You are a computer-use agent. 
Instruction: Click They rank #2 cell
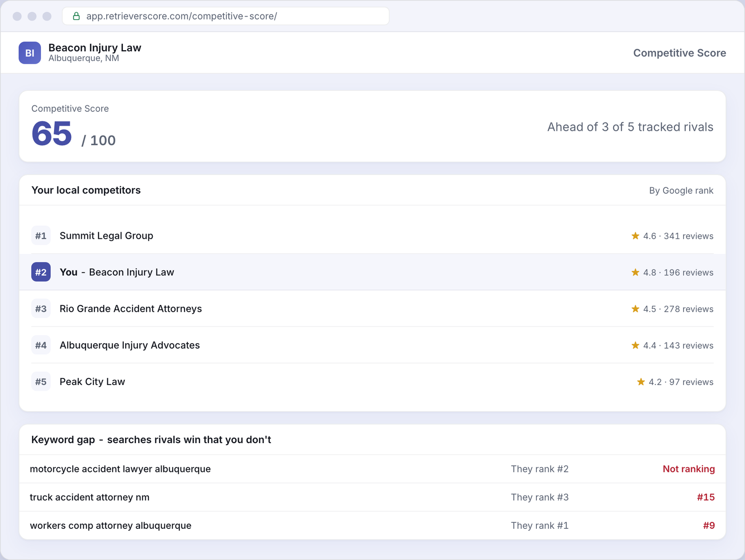click(540, 469)
